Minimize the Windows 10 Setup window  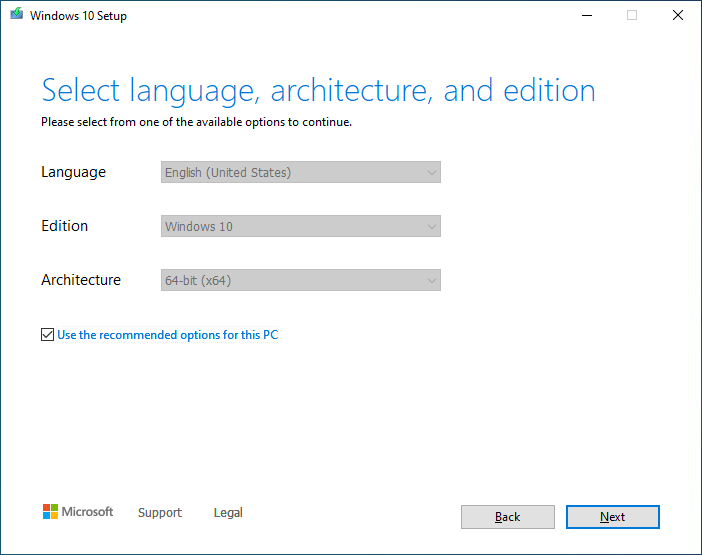click(585, 16)
